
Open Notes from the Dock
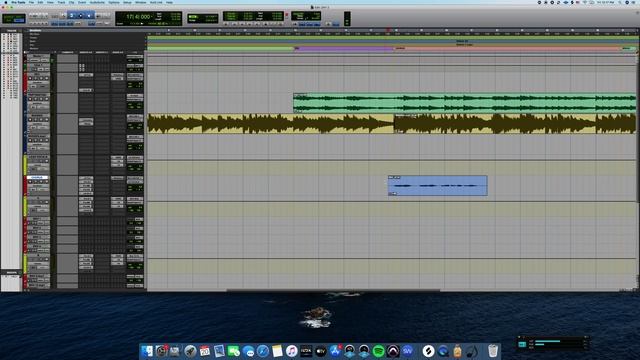pos(277,351)
